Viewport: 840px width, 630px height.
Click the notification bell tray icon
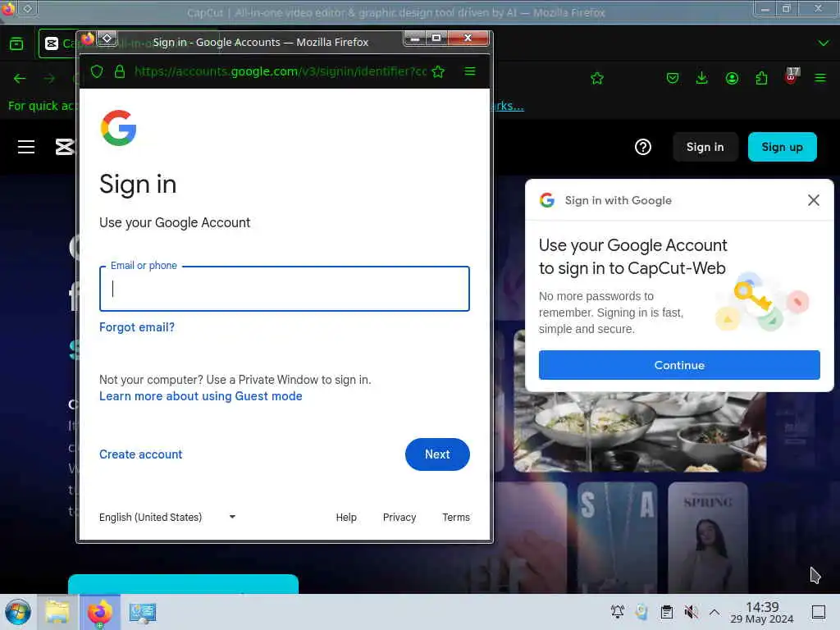coord(617,612)
